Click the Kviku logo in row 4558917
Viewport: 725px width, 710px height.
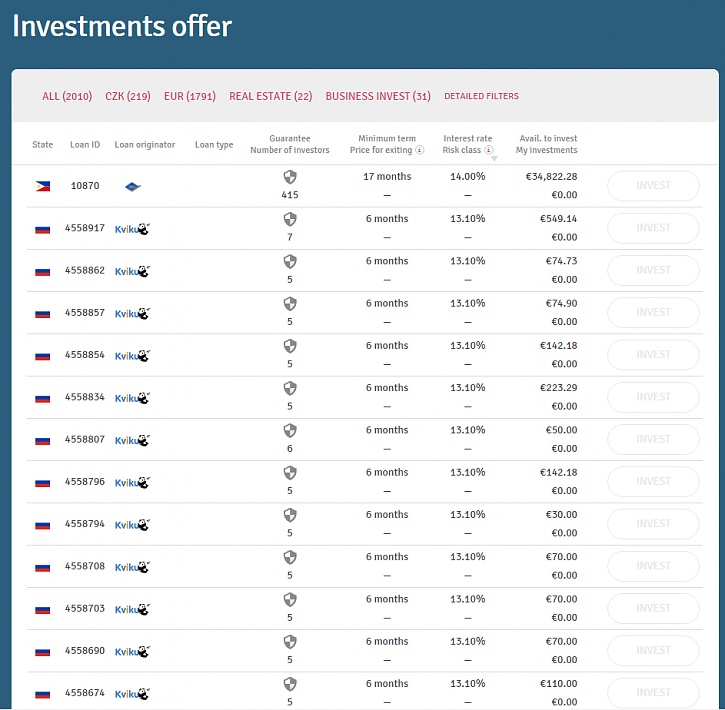(132, 229)
